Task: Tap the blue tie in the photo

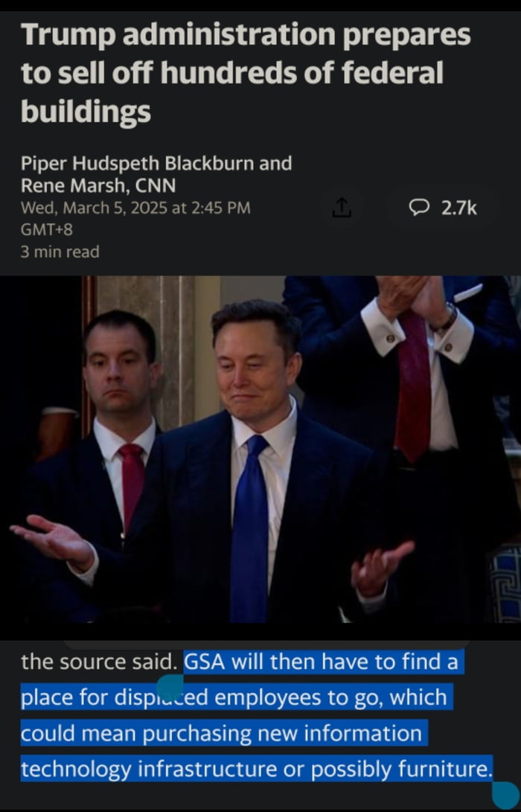Action: pyautogui.click(x=249, y=528)
